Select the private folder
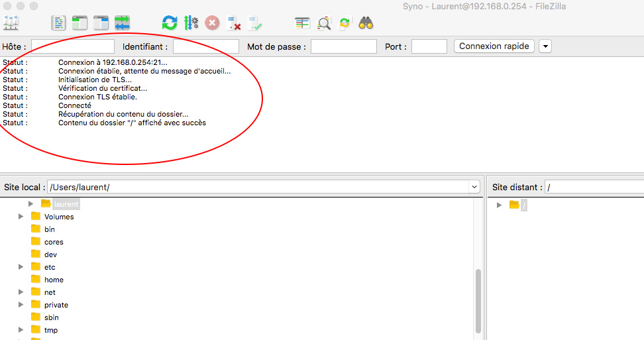 (x=56, y=305)
